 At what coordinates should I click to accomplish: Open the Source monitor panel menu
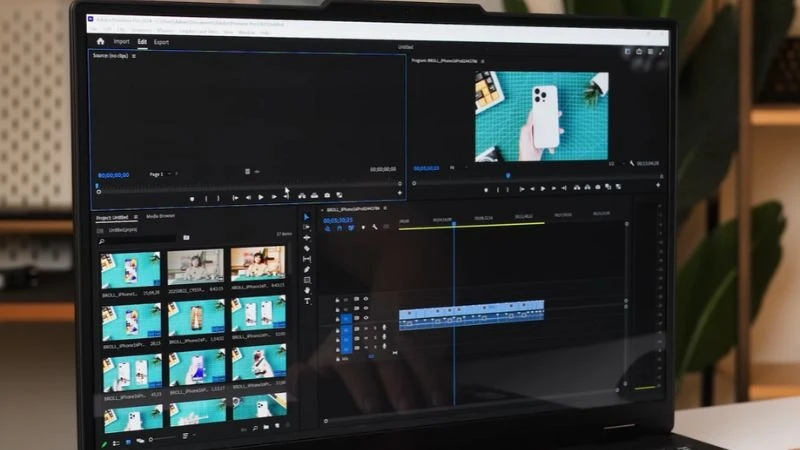coord(134,56)
